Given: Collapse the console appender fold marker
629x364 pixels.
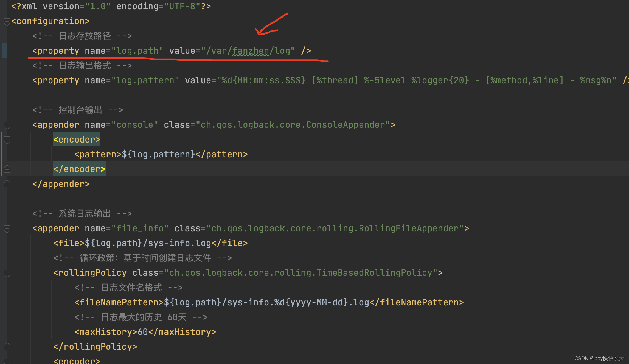Looking at the screenshot, I should [x=7, y=125].
